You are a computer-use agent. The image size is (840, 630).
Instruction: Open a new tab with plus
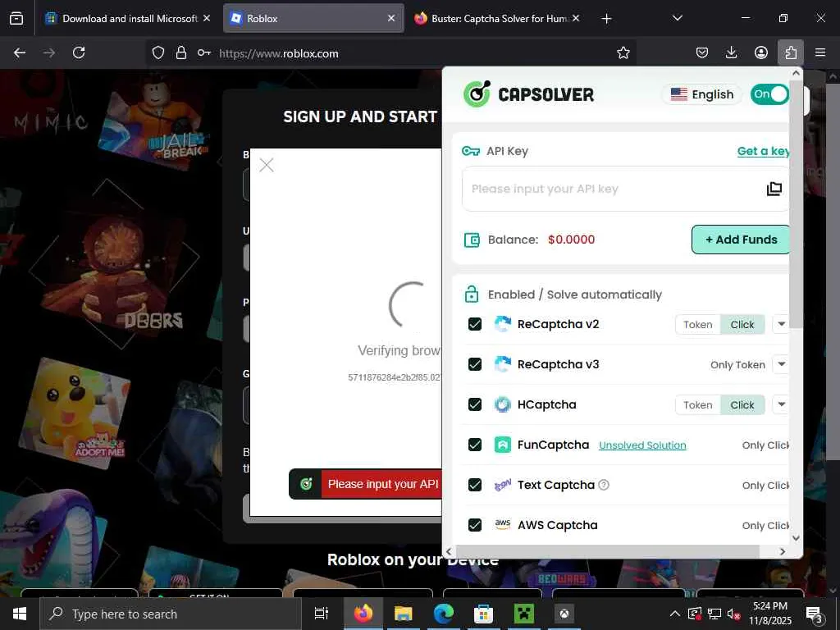606,19
